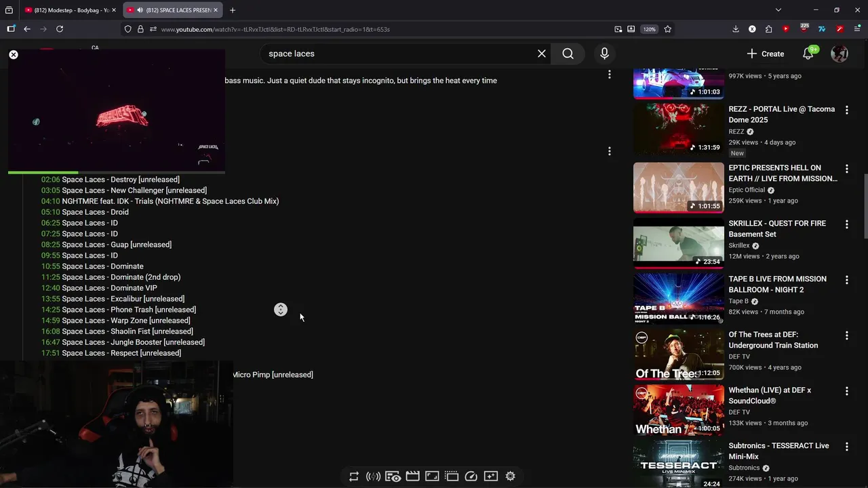The height and width of the screenshot is (488, 868).
Task: Jump to timestamp 02:06 Destroy
Action: (x=51, y=180)
